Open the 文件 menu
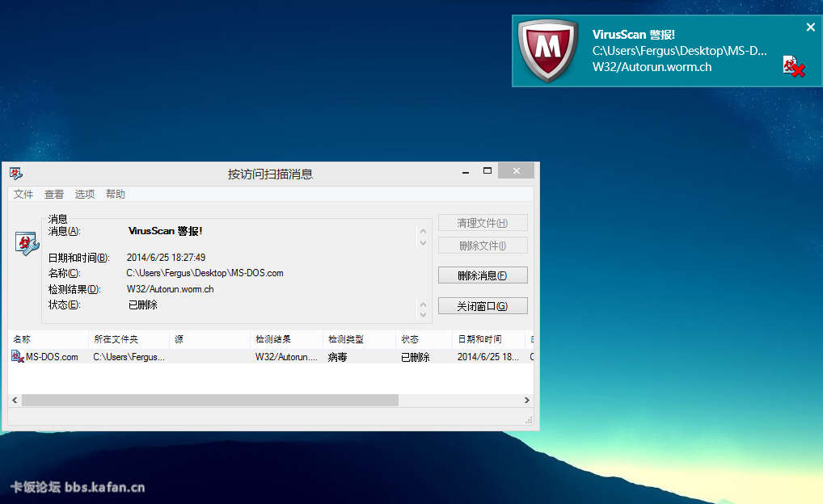823x504 pixels. click(23, 195)
